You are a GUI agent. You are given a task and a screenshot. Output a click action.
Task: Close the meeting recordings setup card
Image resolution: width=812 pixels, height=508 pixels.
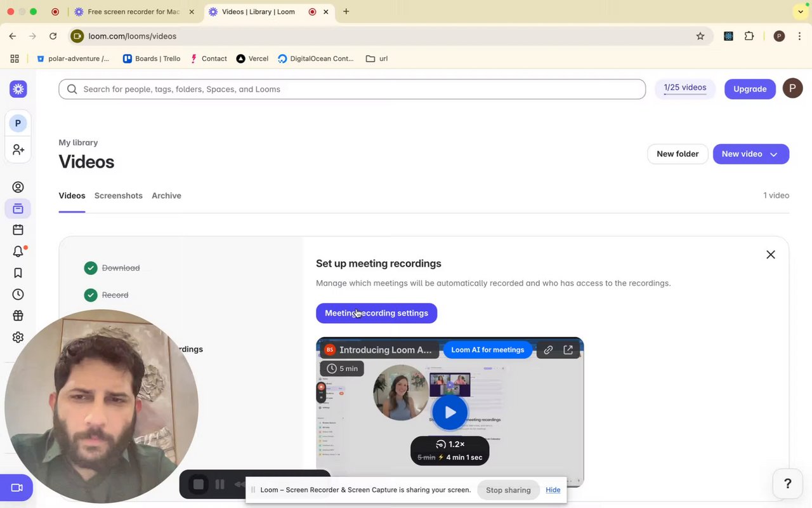770,255
